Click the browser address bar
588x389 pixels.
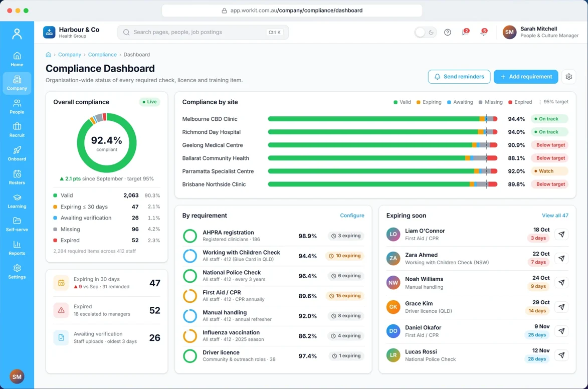(292, 11)
